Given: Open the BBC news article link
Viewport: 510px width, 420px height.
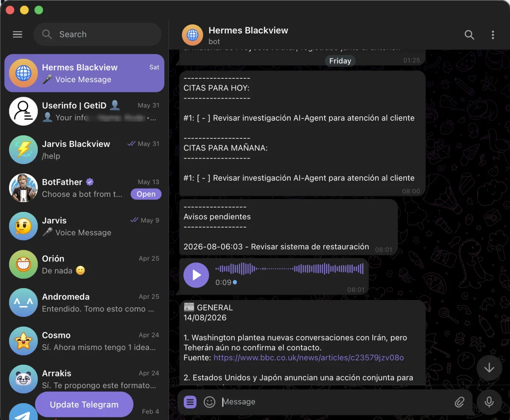Looking at the screenshot, I should pyautogui.click(x=309, y=358).
